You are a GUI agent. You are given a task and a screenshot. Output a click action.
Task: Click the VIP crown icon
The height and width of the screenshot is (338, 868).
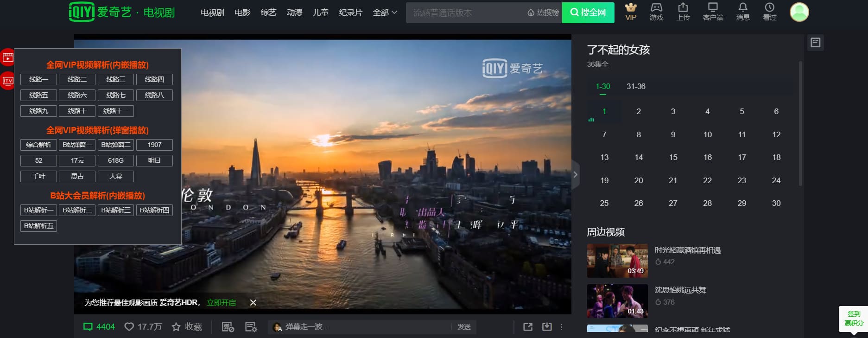click(x=631, y=8)
